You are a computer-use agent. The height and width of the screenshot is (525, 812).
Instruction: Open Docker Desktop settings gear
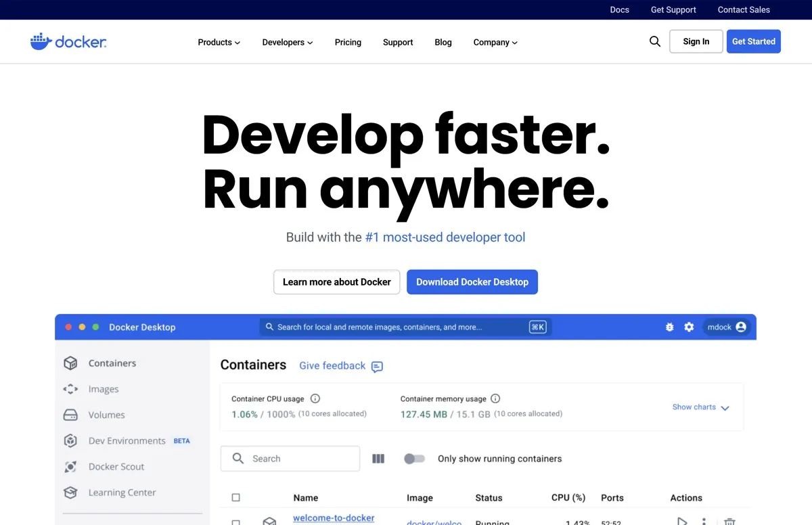(689, 327)
